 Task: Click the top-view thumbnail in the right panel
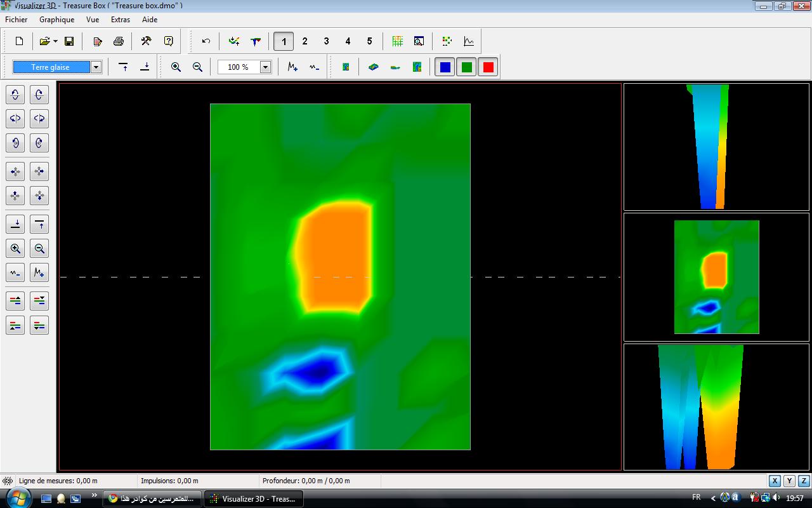[x=716, y=277]
